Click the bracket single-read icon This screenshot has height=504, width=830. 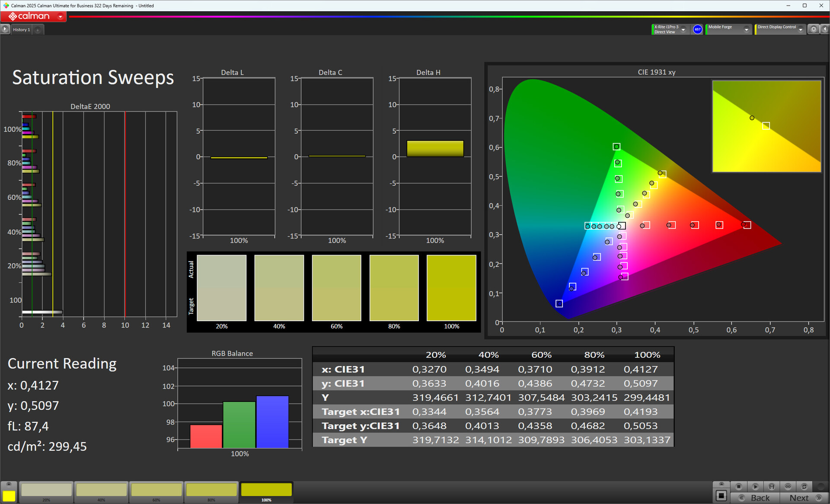point(772,486)
